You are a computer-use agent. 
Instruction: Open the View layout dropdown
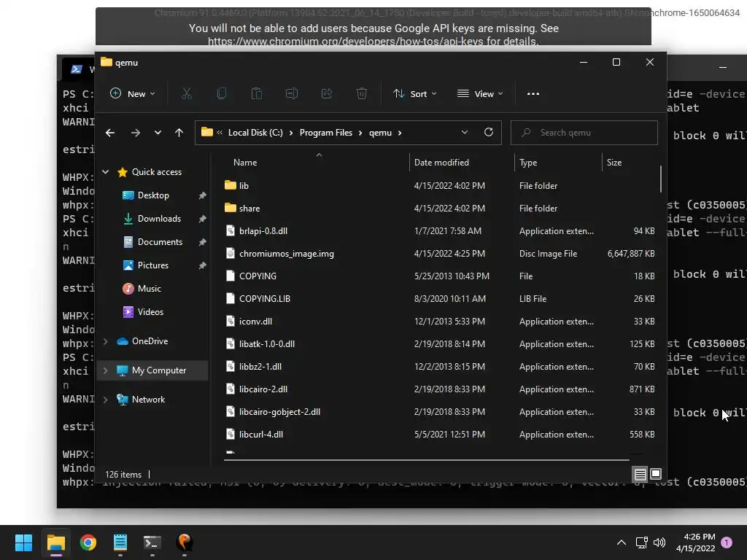pyautogui.click(x=480, y=94)
